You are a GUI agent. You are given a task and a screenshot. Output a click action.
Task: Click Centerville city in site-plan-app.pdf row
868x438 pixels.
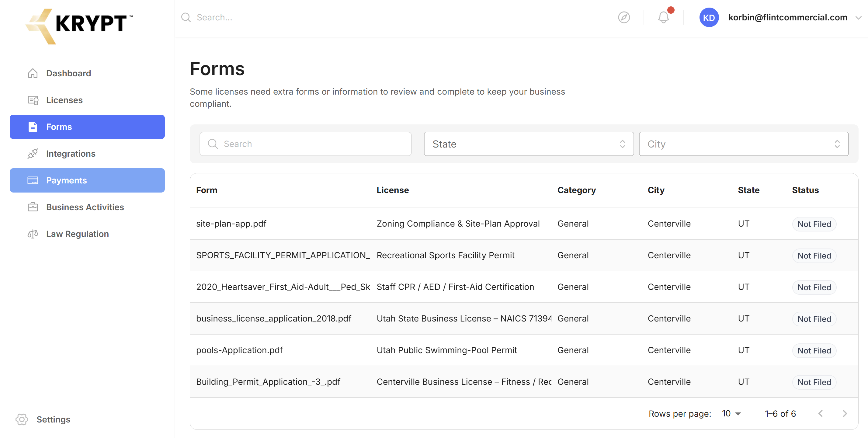point(669,223)
